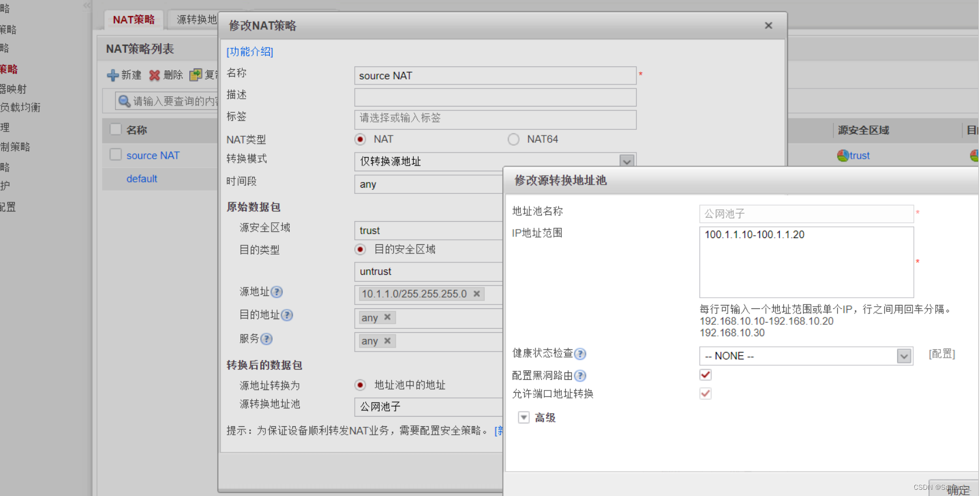The image size is (980, 496).
Task: Click the search magnifier icon in query box
Action: (x=124, y=101)
